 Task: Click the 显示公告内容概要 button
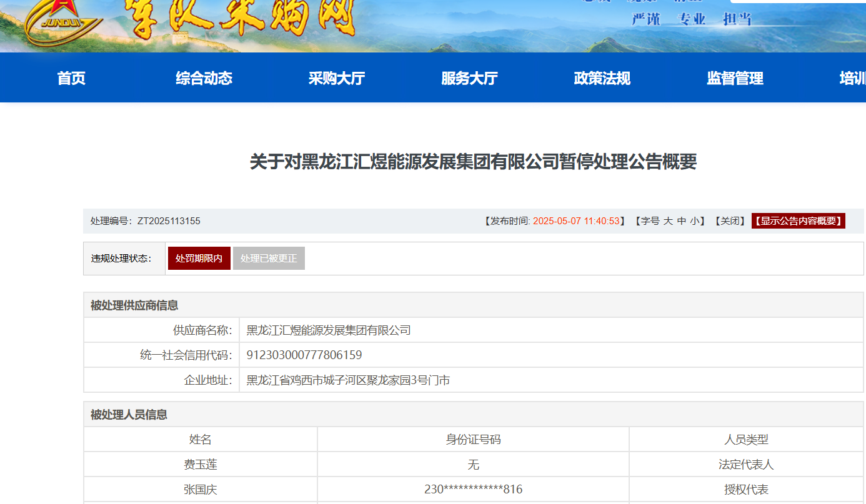(799, 221)
